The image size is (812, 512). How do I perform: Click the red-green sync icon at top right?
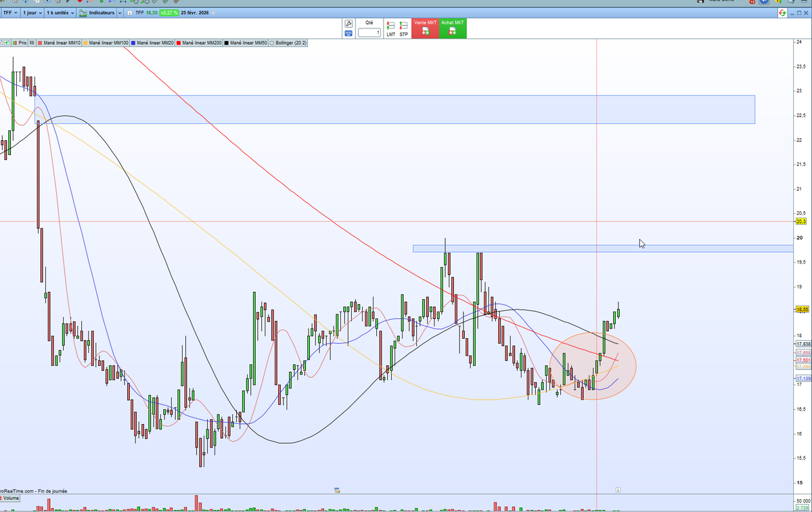(x=782, y=13)
